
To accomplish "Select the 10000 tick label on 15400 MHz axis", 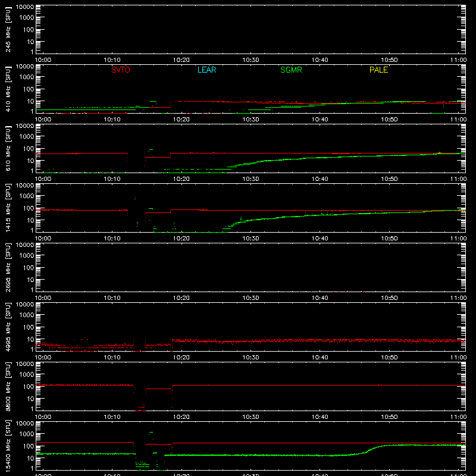I will pos(25,424).
